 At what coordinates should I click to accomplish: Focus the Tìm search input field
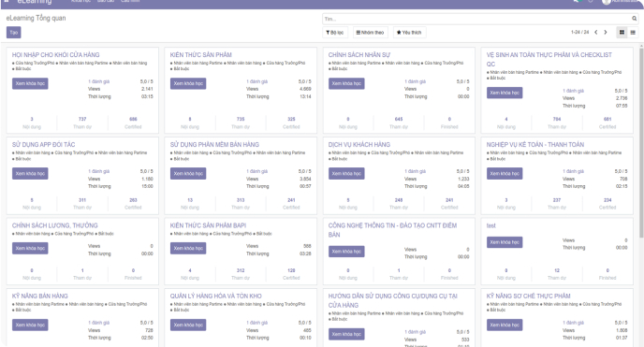click(x=476, y=19)
